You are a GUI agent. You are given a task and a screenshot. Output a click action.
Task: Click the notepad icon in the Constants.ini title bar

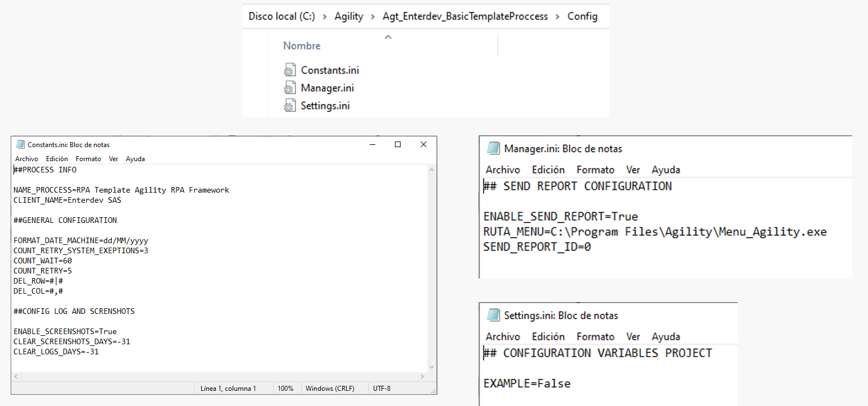(x=20, y=144)
